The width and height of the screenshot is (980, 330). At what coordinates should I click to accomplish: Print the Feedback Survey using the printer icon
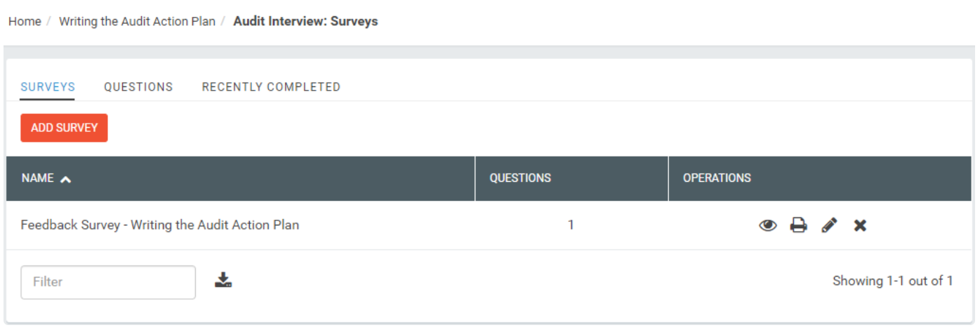798,225
